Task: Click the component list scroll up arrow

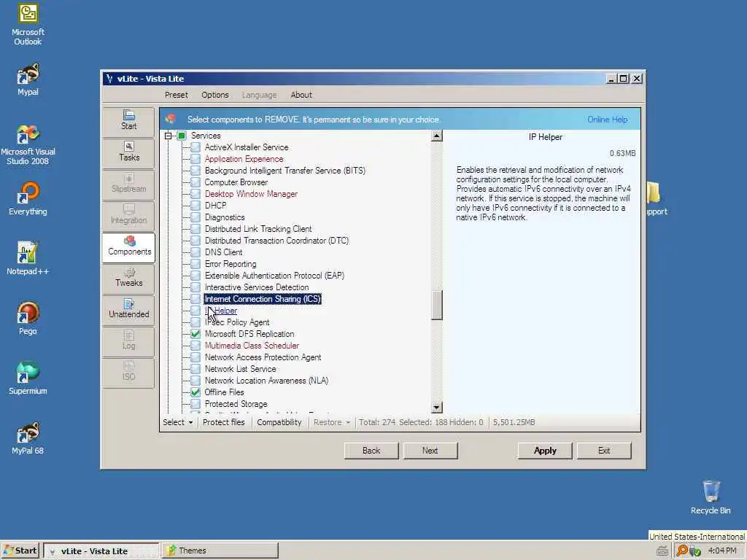Action: 436,136
